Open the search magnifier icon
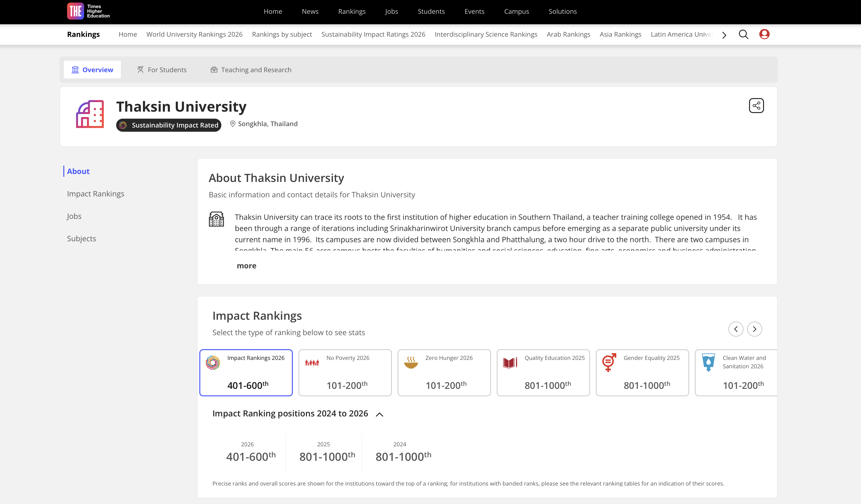 (x=743, y=35)
